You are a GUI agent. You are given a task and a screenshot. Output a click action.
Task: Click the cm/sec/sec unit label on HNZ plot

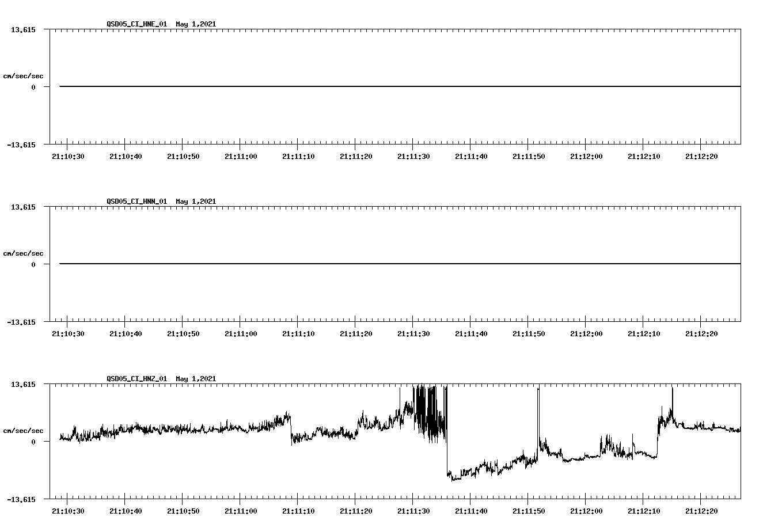click(x=23, y=430)
